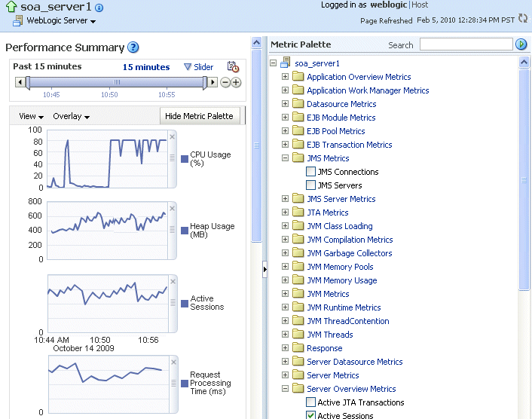
Task: Click the soa_server1 tree server icon
Action: (286, 63)
